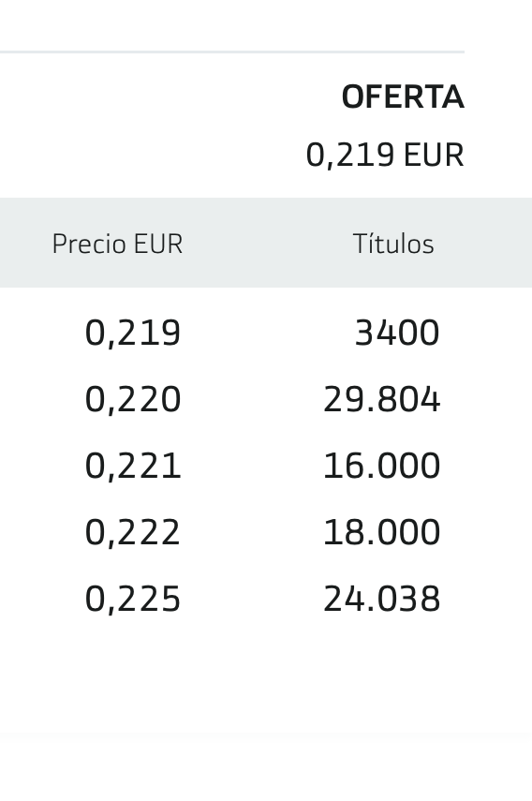Click the Títulos column header
Image resolution: width=532 pixels, height=801 pixels.
393,244
